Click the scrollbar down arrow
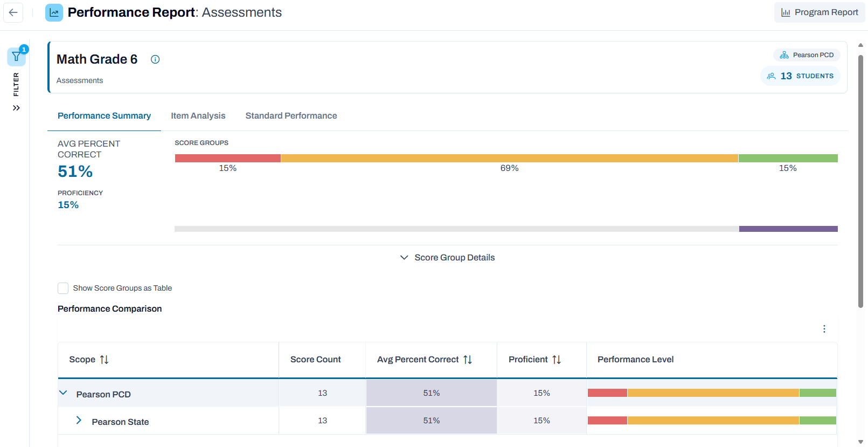Image resolution: width=868 pixels, height=447 pixels. tap(860, 442)
